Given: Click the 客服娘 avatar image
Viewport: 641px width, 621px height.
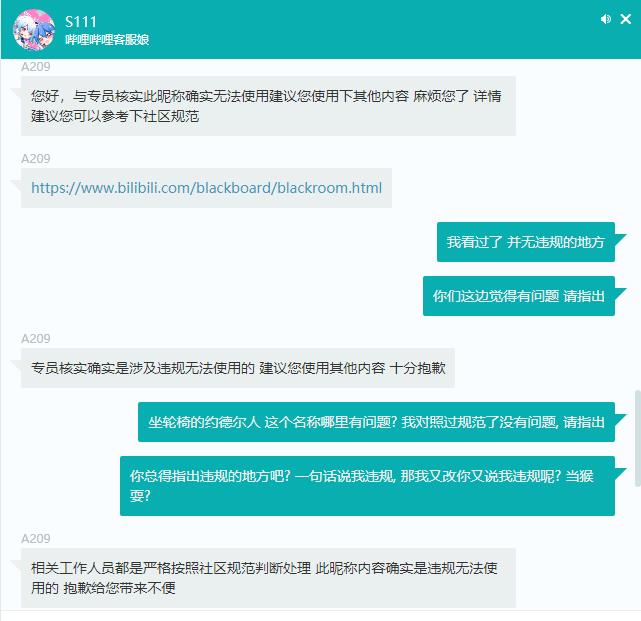Looking at the screenshot, I should (34, 30).
